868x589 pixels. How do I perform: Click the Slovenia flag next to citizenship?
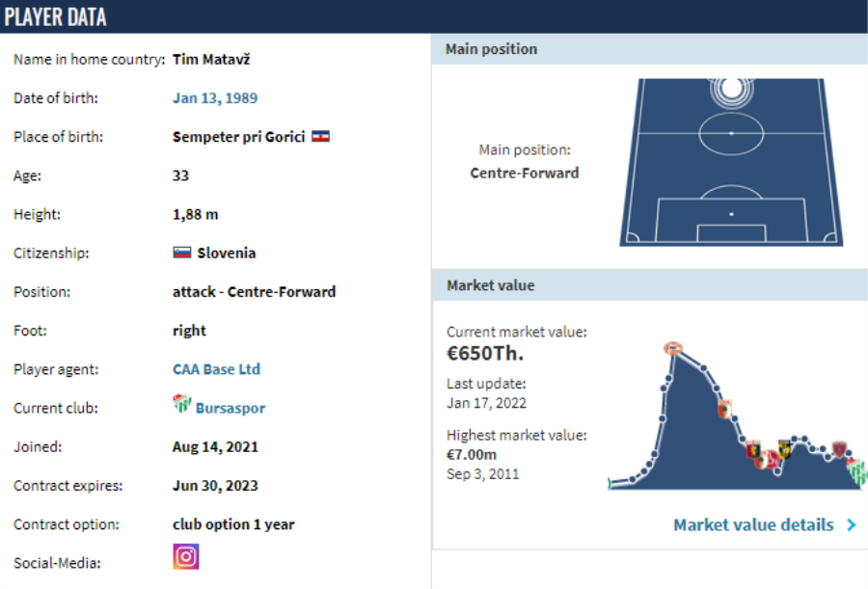tap(181, 253)
